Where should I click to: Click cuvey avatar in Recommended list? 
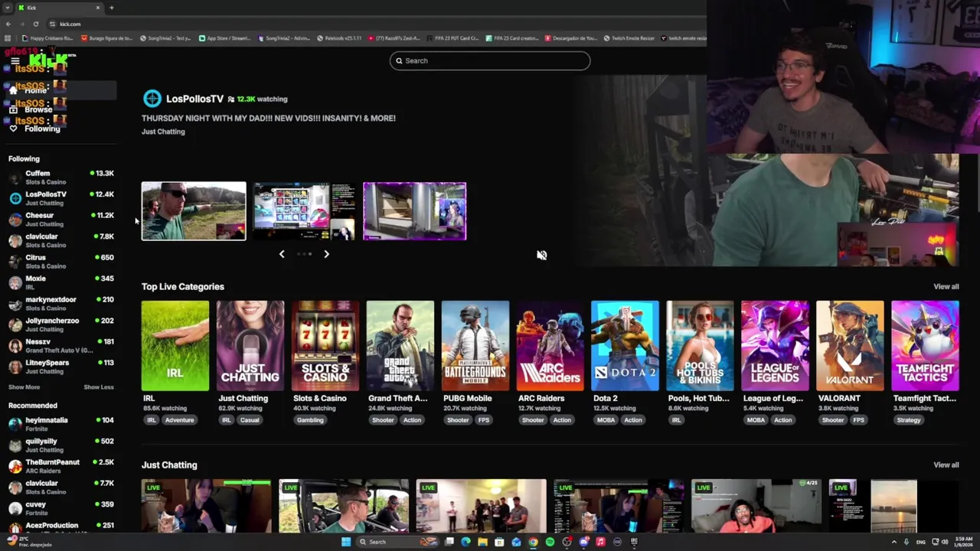[x=15, y=508]
